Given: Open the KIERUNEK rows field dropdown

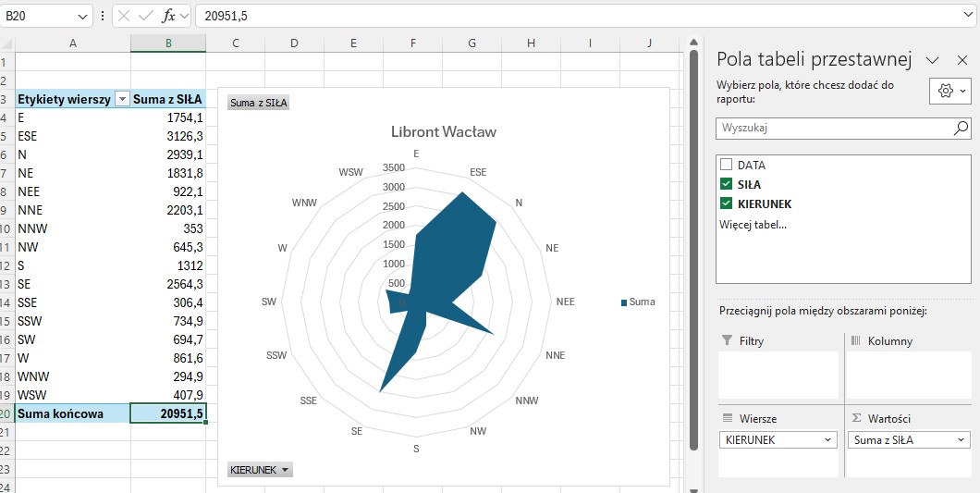Looking at the screenshot, I should point(827,440).
